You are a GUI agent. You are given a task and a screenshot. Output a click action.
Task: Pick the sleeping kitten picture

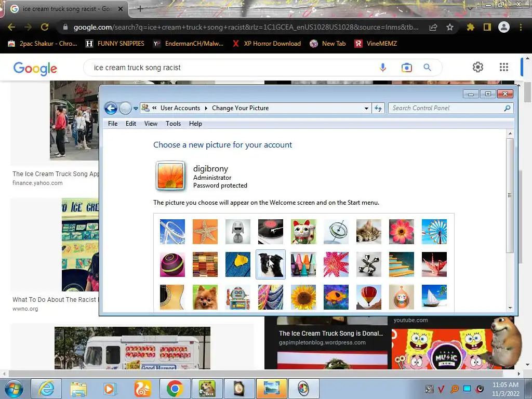pyautogui.click(x=369, y=232)
